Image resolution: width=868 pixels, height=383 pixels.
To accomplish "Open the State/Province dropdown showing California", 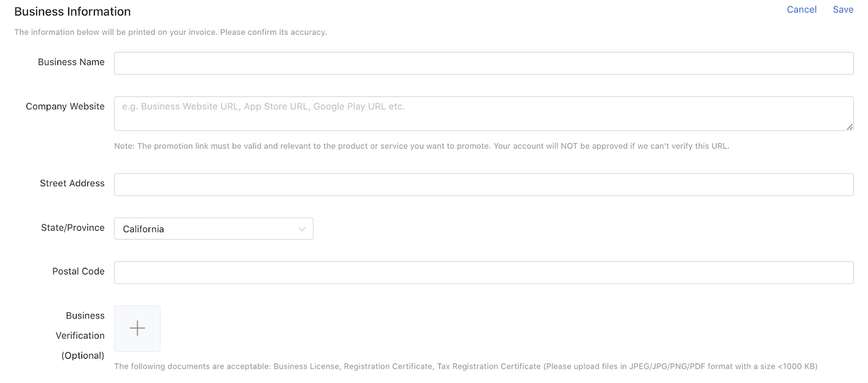I will point(213,229).
